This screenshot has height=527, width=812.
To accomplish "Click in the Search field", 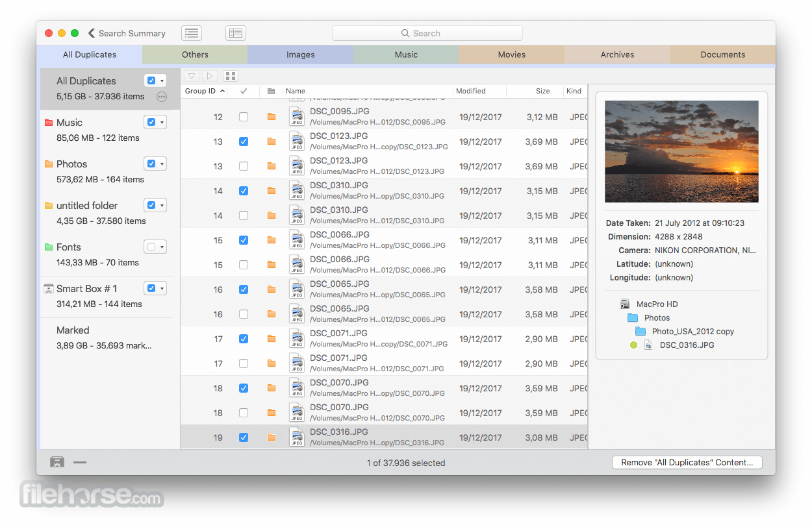I will click(x=427, y=33).
